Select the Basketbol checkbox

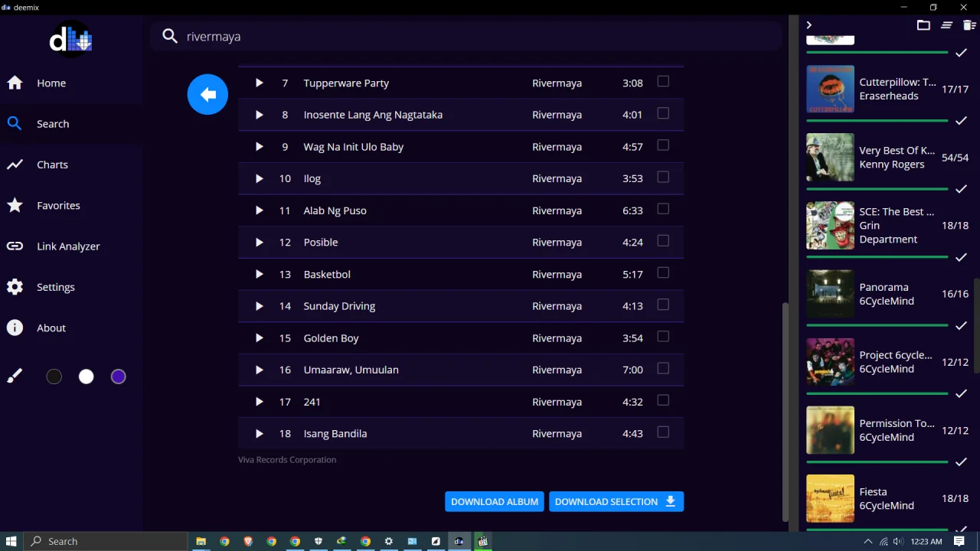coord(663,272)
